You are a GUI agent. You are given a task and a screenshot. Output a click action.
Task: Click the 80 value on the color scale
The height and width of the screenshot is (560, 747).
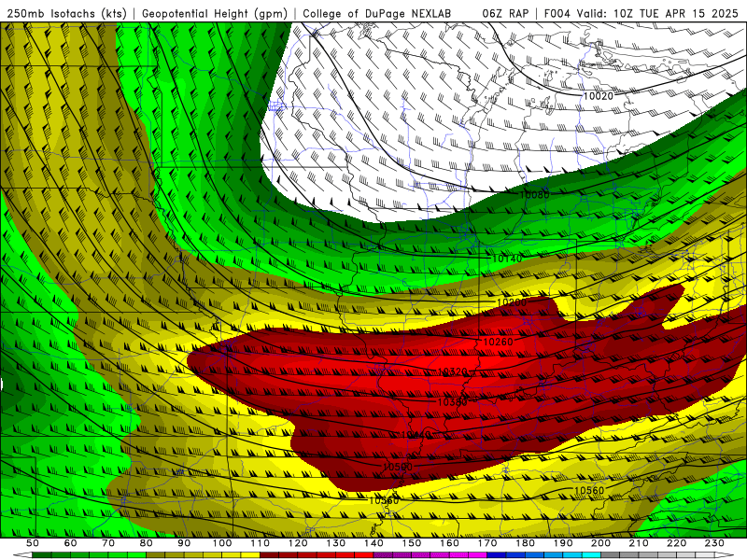coord(147,543)
